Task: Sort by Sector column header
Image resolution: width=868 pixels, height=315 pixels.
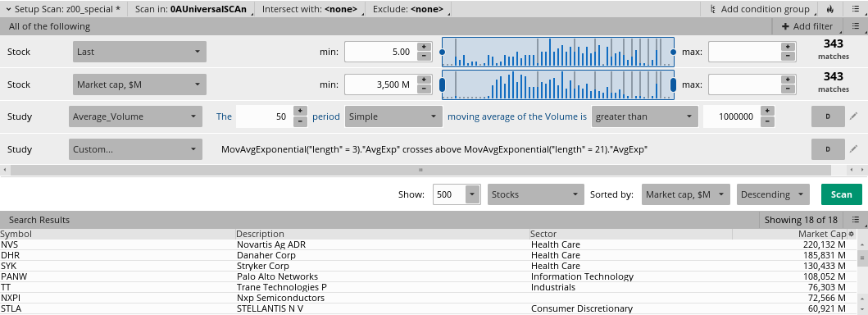Action: pos(630,234)
